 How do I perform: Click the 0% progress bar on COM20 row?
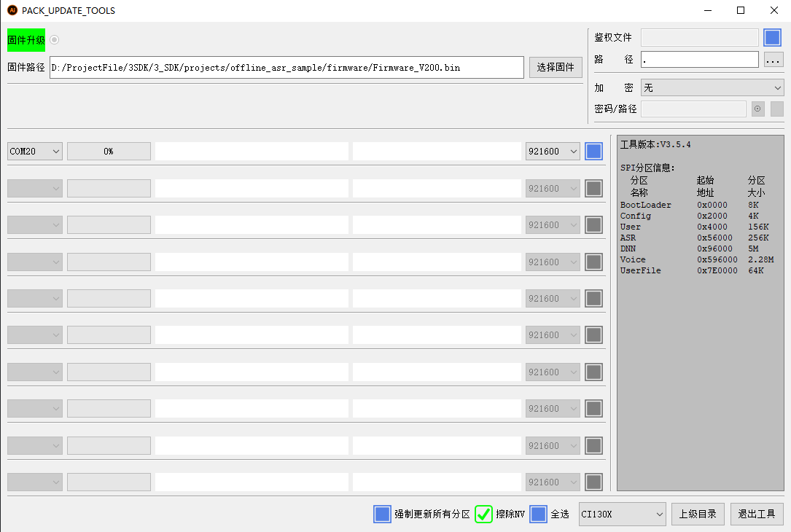(109, 152)
